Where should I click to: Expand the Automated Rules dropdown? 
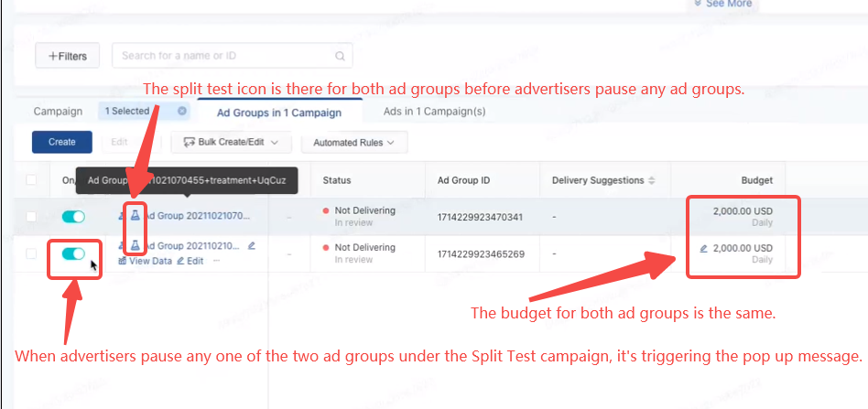(353, 143)
